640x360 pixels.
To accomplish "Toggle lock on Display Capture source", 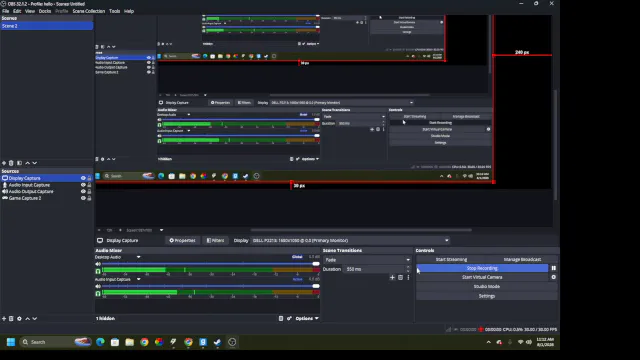I will (89, 178).
